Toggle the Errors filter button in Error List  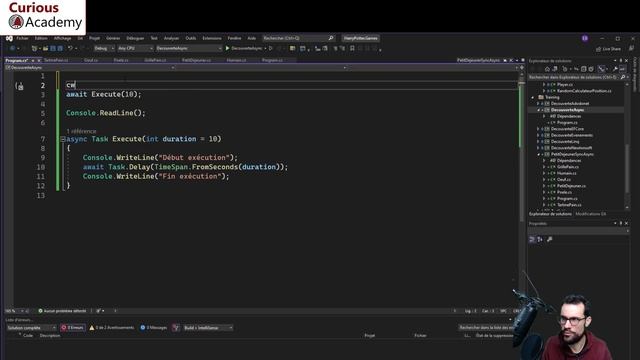[73, 328]
